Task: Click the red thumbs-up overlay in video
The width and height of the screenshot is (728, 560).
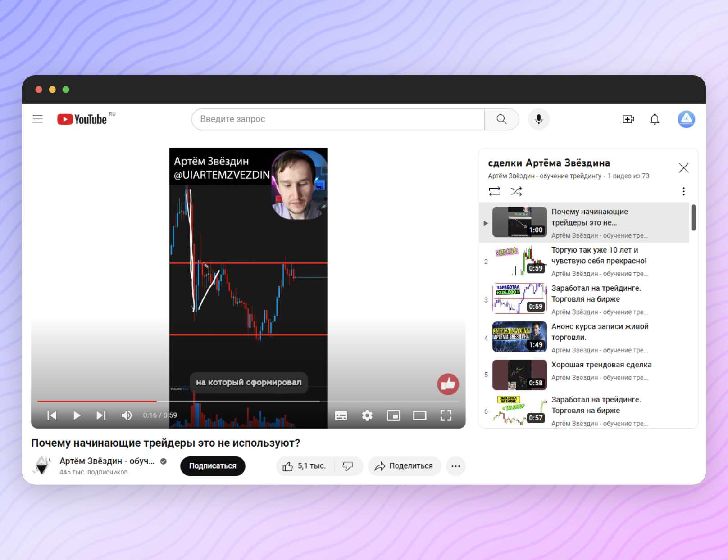Action: pos(448,384)
